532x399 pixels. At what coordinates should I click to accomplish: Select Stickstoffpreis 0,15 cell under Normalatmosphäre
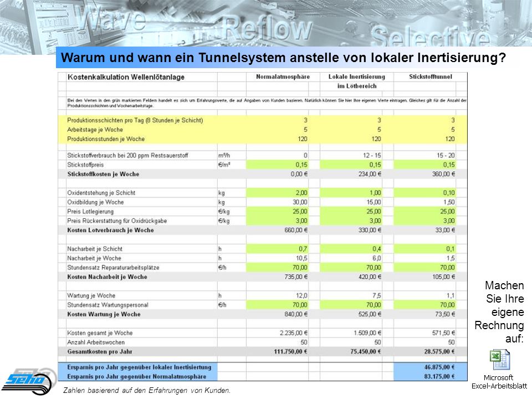tap(277, 165)
